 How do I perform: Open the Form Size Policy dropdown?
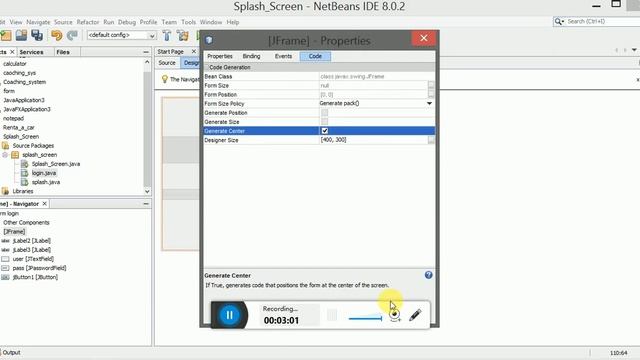(429, 104)
